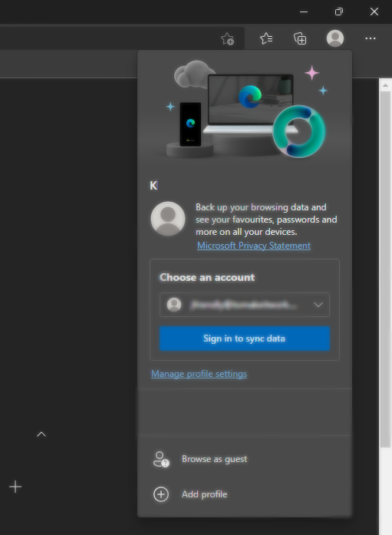Open the Collections icon
This screenshot has width=392, height=535.
(x=300, y=38)
